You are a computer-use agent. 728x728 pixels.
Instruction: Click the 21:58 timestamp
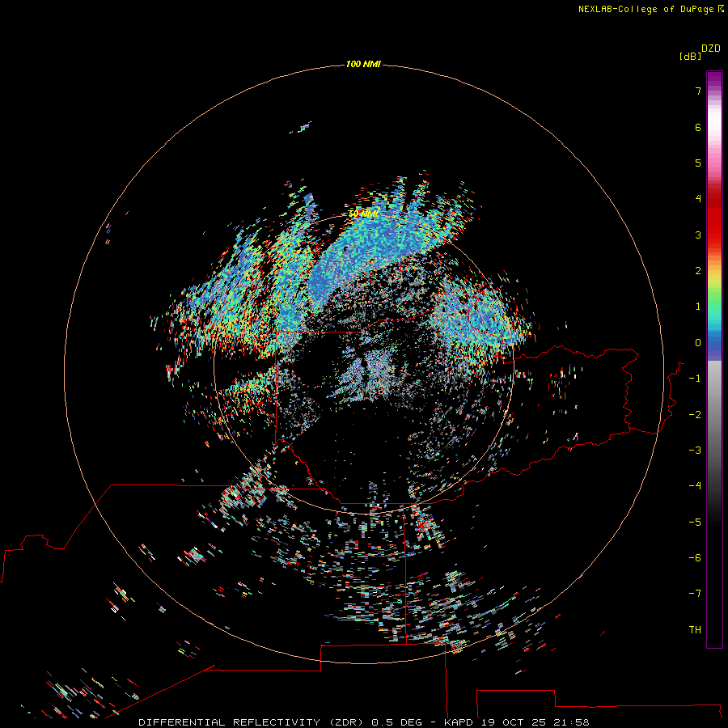[574, 722]
